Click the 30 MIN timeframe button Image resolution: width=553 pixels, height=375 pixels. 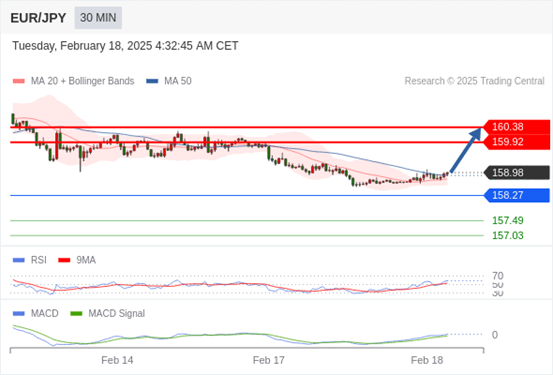(98, 18)
